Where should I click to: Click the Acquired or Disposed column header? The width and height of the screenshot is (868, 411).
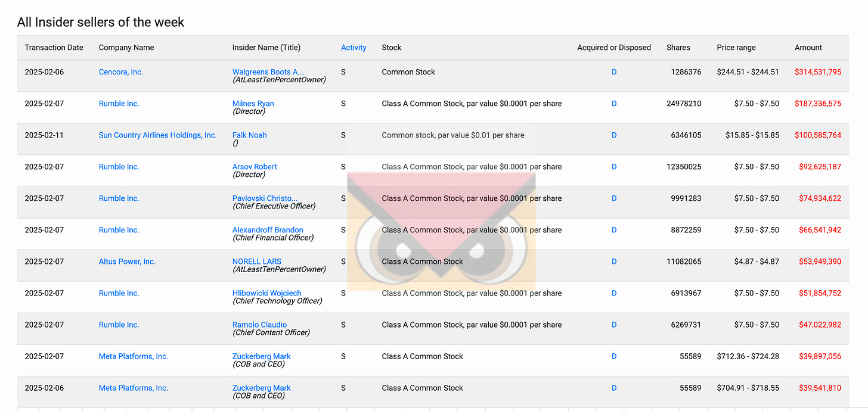pos(614,48)
